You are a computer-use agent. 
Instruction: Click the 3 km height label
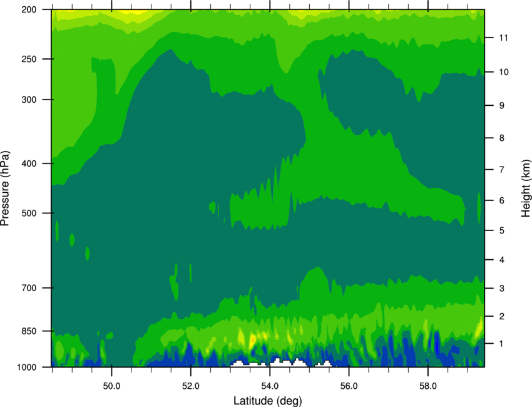coord(502,289)
